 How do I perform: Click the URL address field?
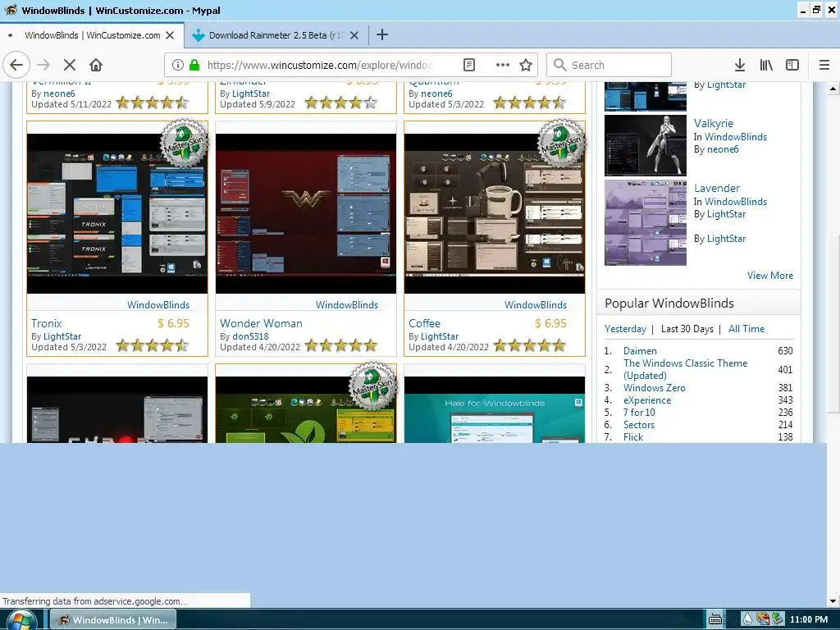pyautogui.click(x=322, y=65)
